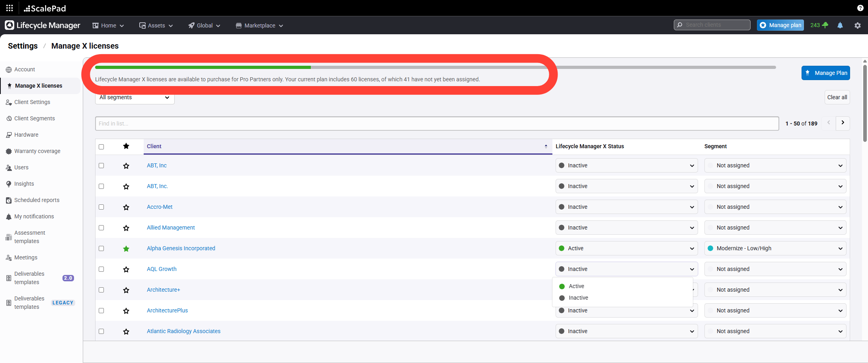Select the Accro-Met row checkbox

101,207
